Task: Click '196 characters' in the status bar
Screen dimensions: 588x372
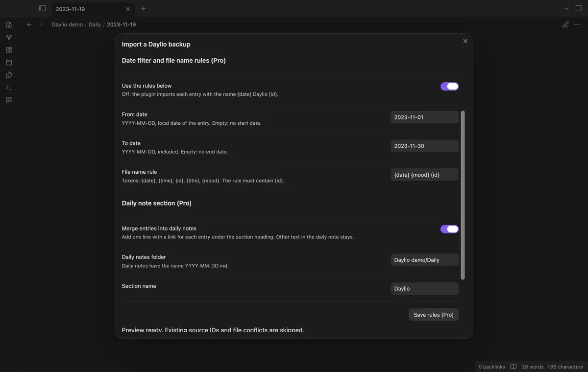Action: click(x=565, y=367)
